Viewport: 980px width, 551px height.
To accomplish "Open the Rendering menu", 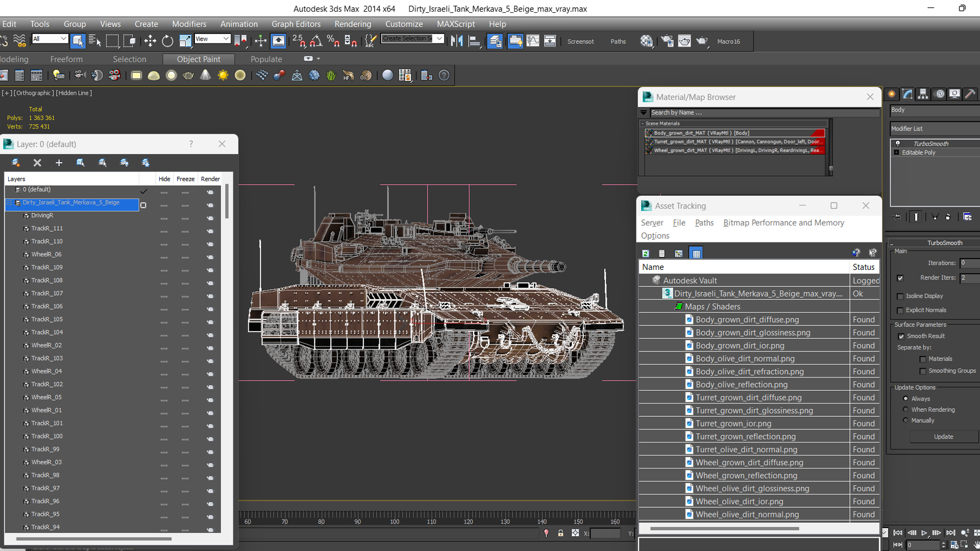I will (353, 24).
